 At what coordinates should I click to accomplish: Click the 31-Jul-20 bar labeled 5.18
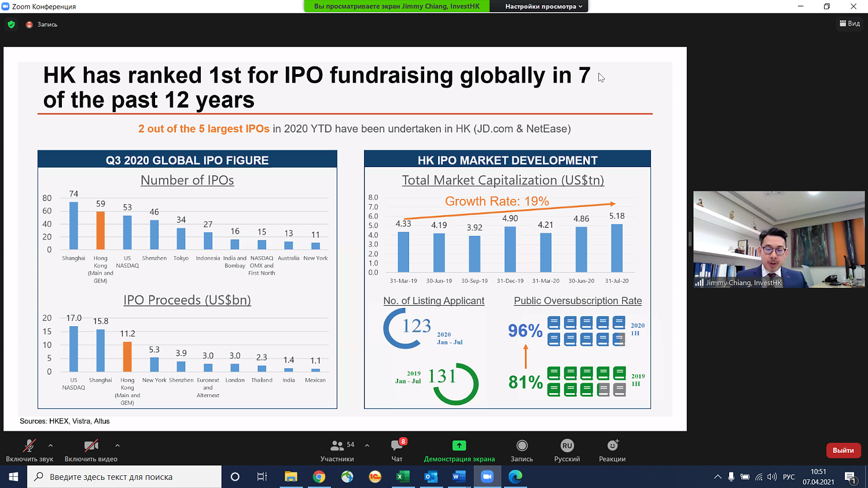pos(617,248)
